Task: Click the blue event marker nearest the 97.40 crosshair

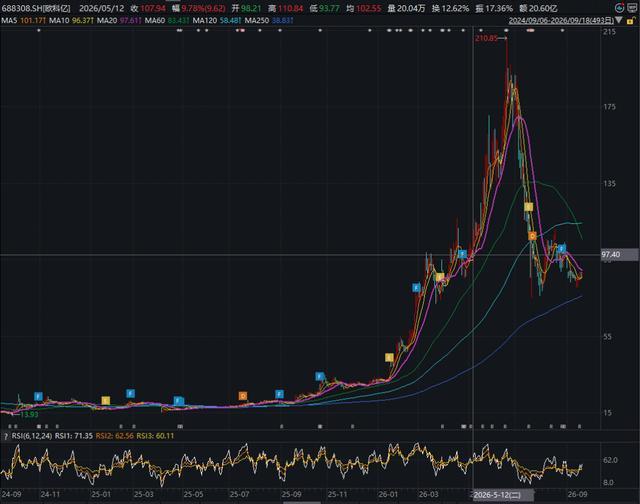Action: (462, 254)
